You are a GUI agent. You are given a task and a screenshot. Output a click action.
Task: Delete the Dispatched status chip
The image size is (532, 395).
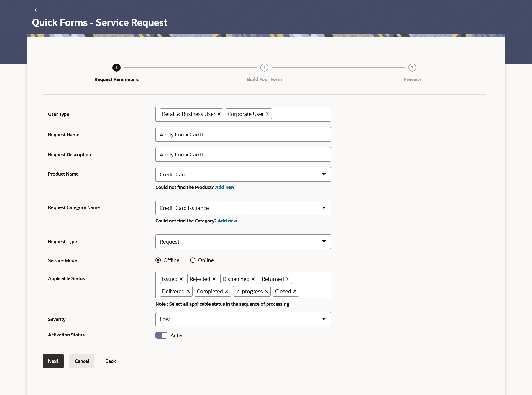(x=253, y=279)
